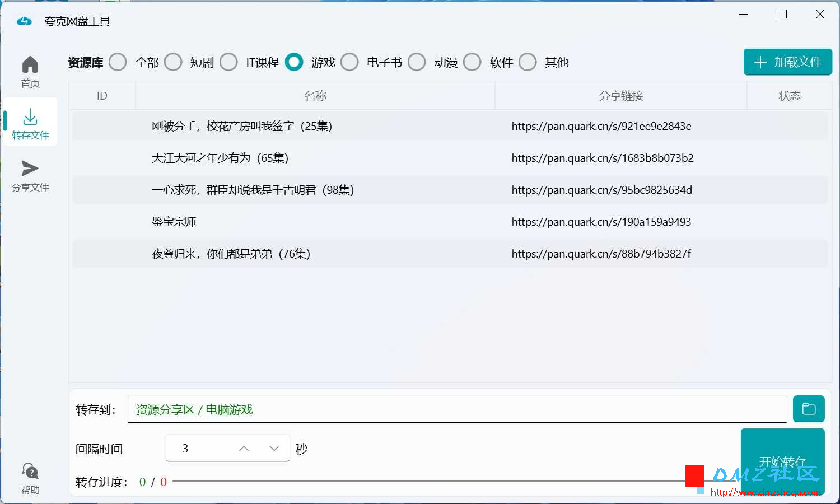This screenshot has height=504, width=840.
Task: Click the 开始转存 button
Action: point(783,461)
